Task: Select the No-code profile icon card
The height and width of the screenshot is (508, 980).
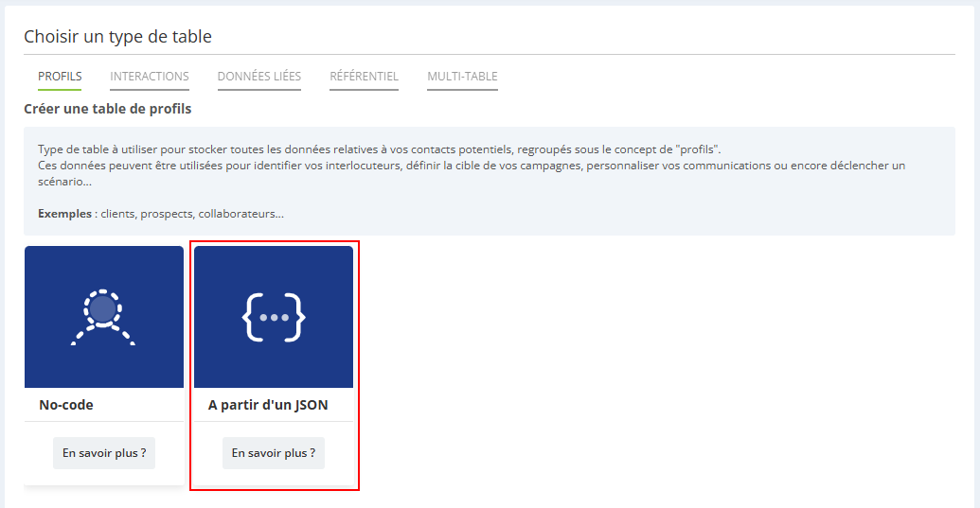Action: (104, 316)
